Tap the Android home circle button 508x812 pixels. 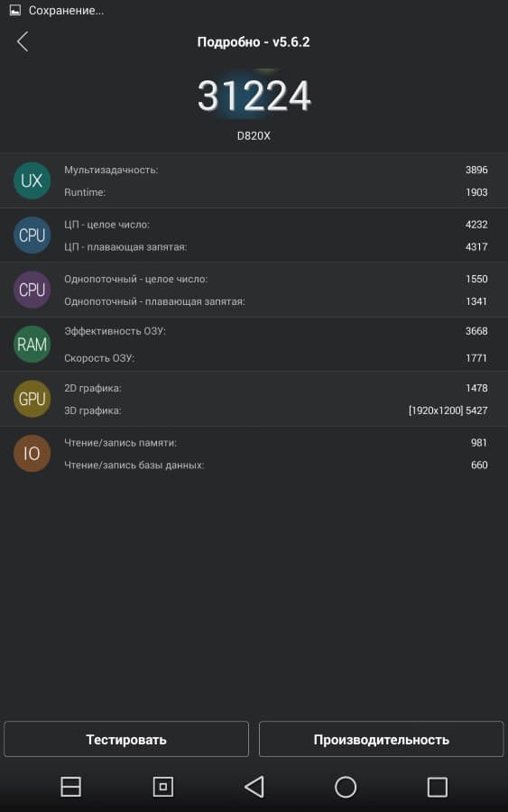click(x=346, y=787)
